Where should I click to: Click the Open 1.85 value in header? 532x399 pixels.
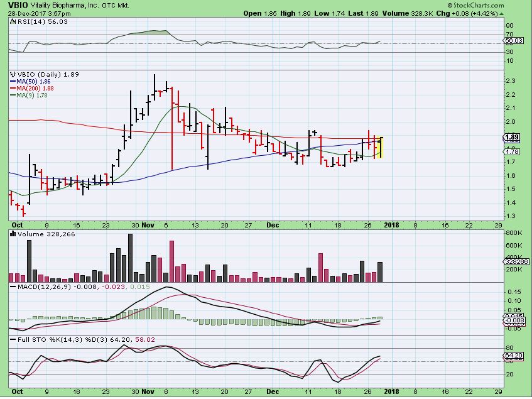260,14
